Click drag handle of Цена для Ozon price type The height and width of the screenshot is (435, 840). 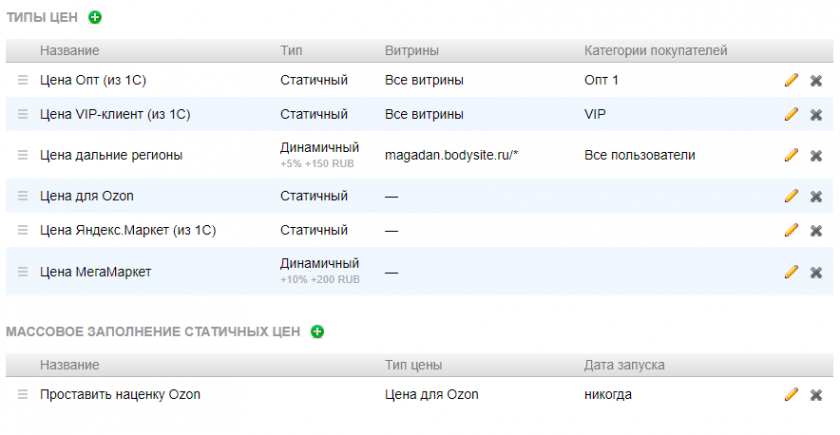pyautogui.click(x=22, y=196)
